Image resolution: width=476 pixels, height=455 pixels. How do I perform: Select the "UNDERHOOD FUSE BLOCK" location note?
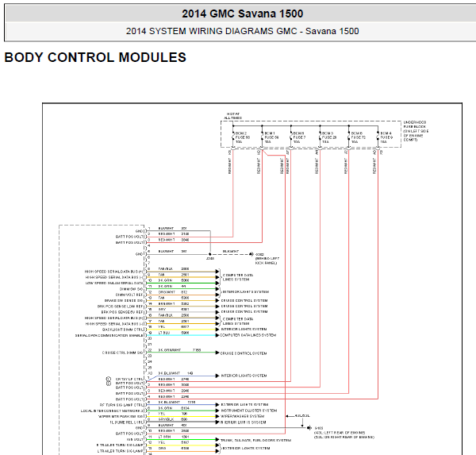416,131
